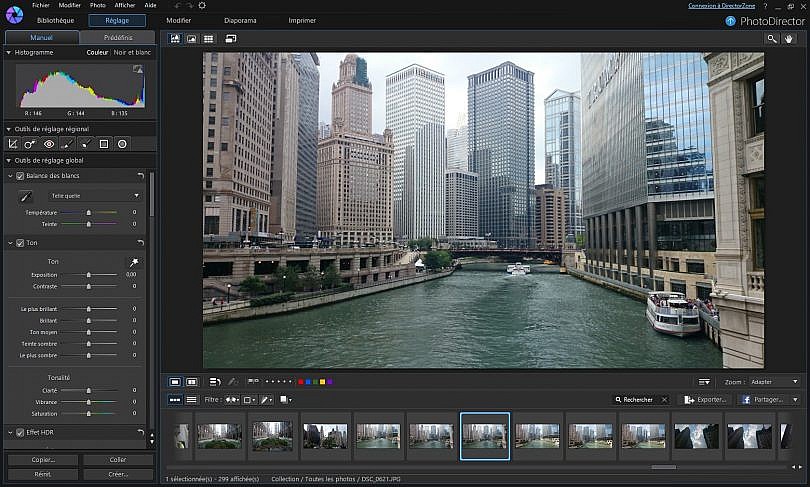Click the Coller button
The image size is (810, 487).
coord(118,460)
